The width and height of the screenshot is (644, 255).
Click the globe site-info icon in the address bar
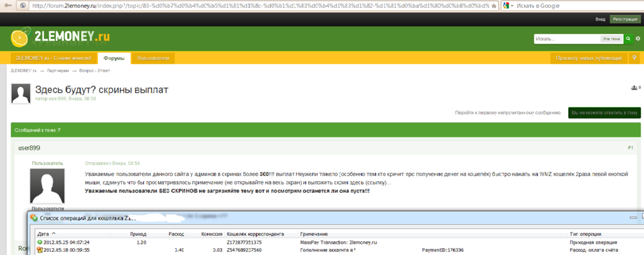point(22,6)
